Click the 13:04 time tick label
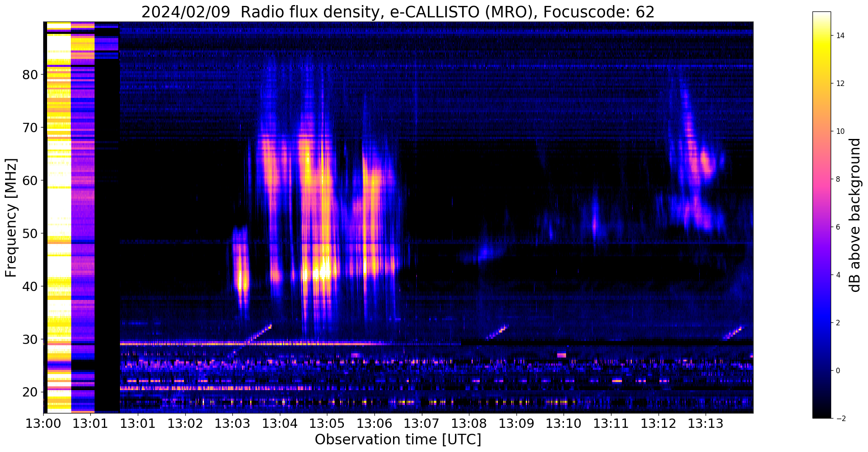Viewport: 868px width, 452px height. (x=279, y=423)
